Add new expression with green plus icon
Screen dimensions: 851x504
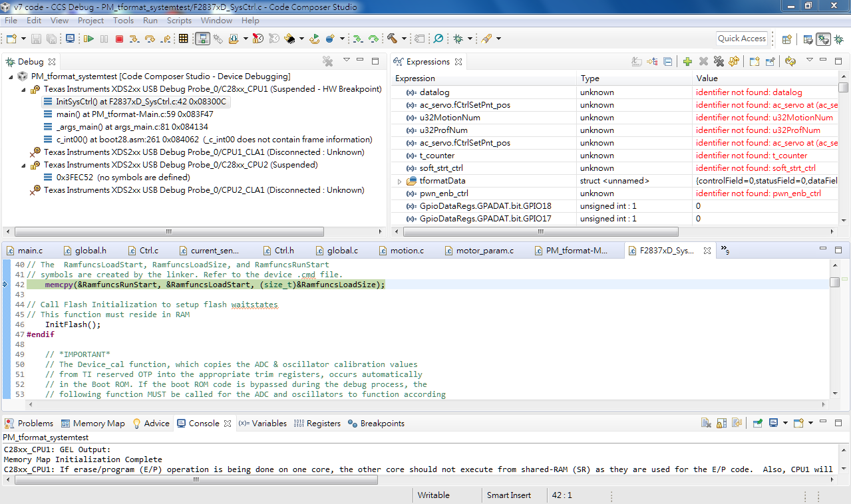(x=687, y=62)
